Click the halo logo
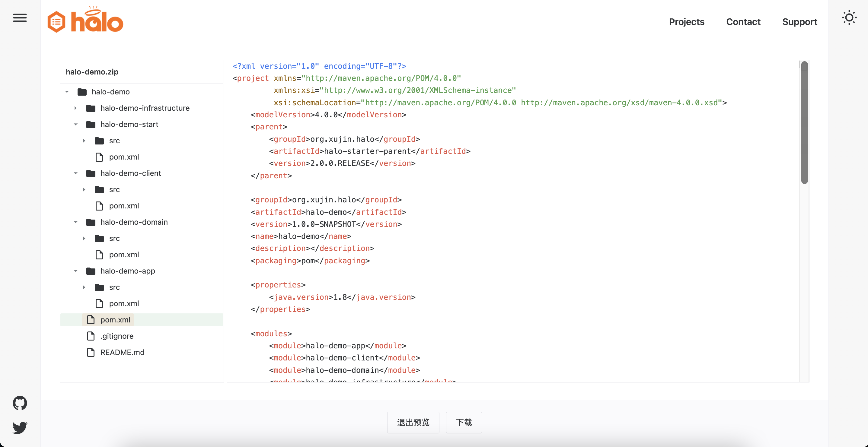Screen dimensions: 868x447 85,20
